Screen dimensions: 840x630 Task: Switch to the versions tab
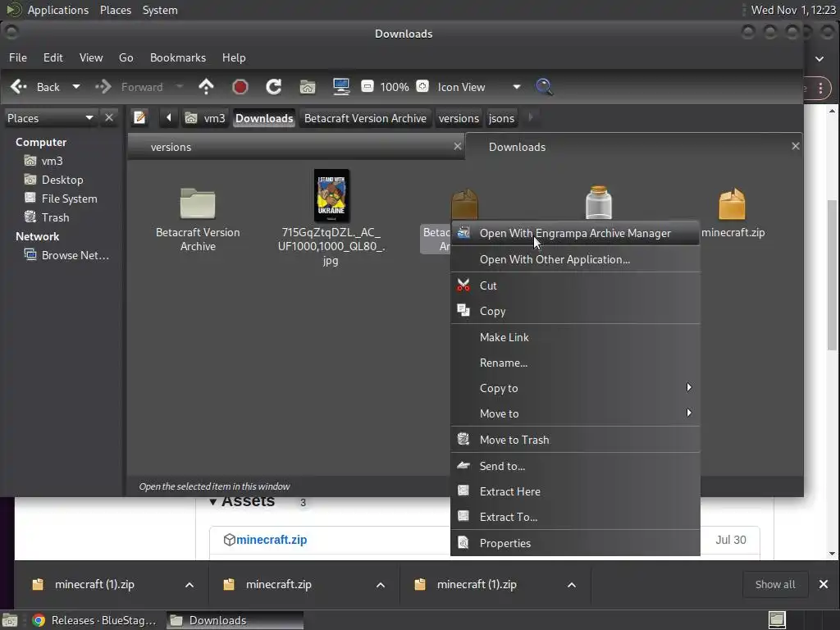coord(295,147)
